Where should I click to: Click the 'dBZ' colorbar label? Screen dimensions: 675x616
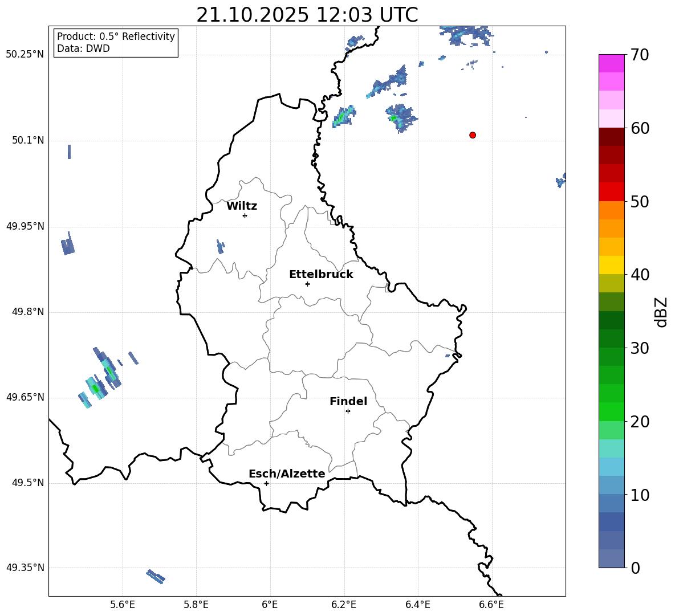[x=661, y=312]
